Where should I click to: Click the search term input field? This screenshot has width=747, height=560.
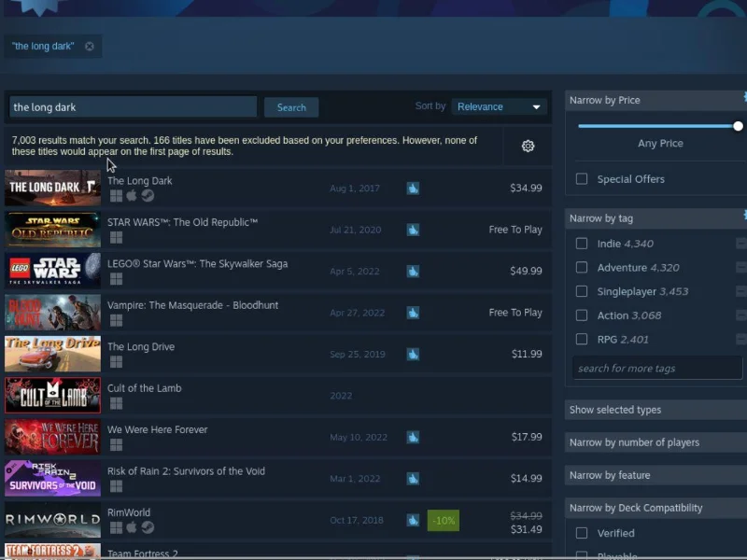tap(133, 107)
